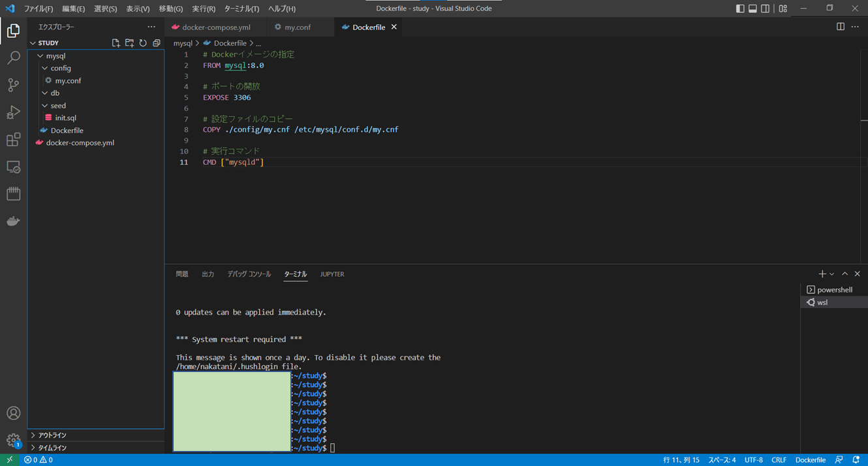Open the Docker extension panel
Screen dimensions: 868x466
[13, 221]
